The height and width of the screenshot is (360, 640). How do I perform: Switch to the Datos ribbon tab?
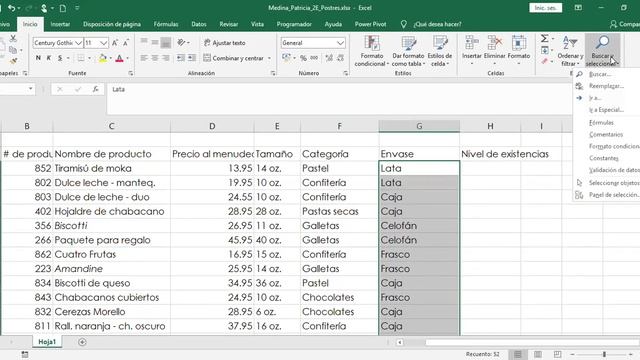click(199, 24)
